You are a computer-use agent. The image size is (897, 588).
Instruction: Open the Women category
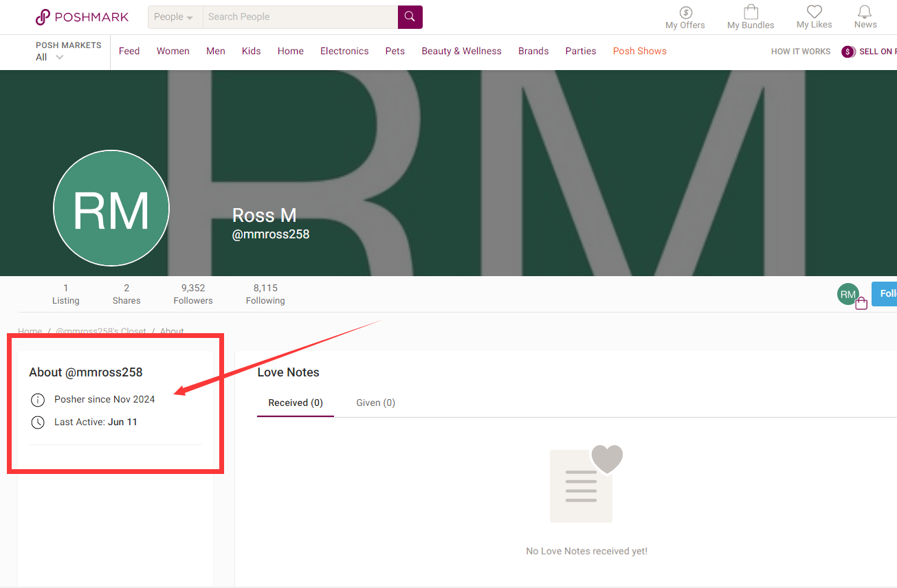point(173,51)
